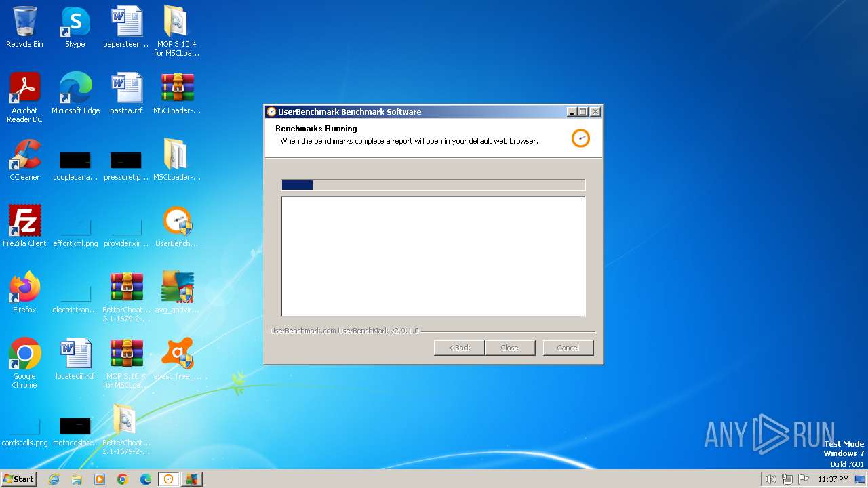Viewport: 868px width, 488px height.
Task: Open the network icon in system tray
Action: (x=787, y=479)
